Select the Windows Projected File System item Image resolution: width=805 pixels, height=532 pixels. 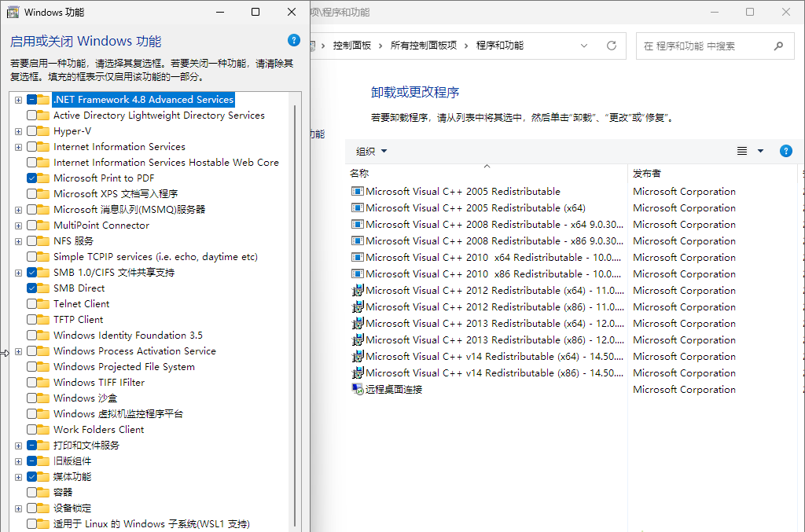click(x=123, y=367)
